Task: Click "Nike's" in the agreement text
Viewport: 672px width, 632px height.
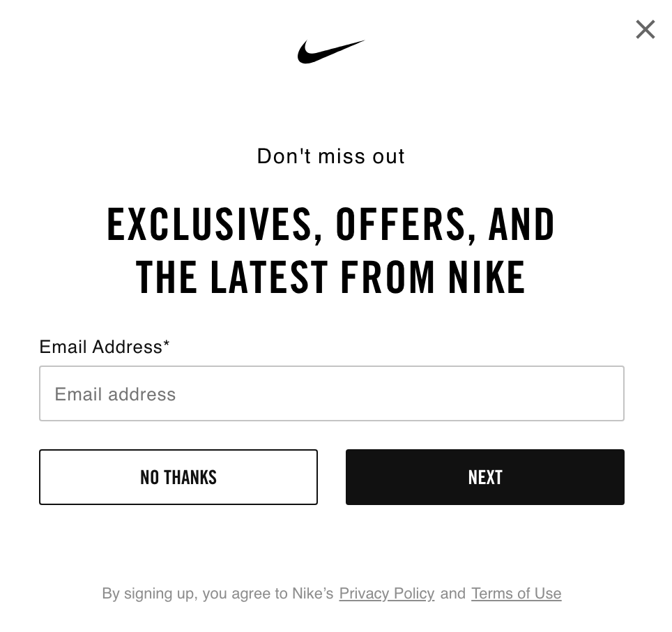Action: [313, 594]
